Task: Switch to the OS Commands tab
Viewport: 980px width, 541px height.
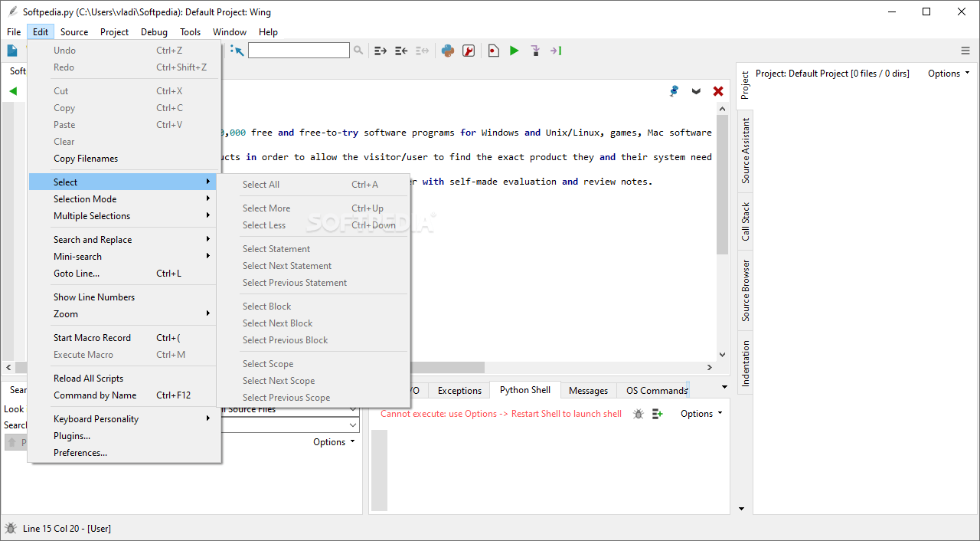Action: [x=656, y=390]
